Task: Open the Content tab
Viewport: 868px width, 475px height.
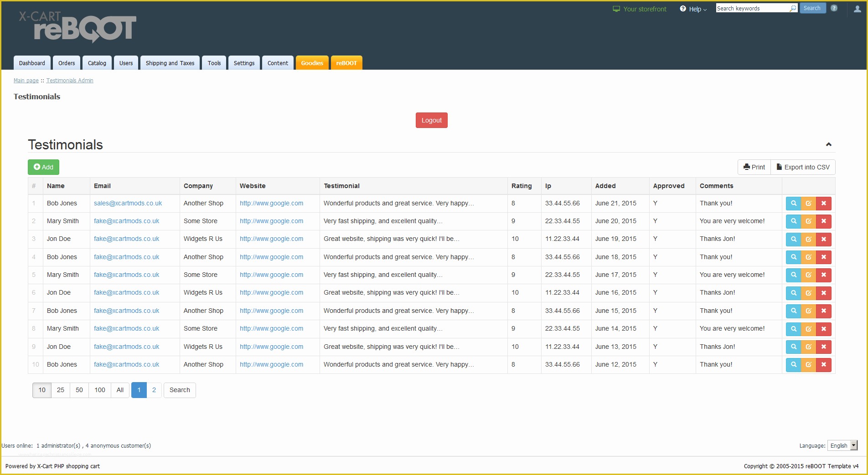Action: [x=278, y=63]
